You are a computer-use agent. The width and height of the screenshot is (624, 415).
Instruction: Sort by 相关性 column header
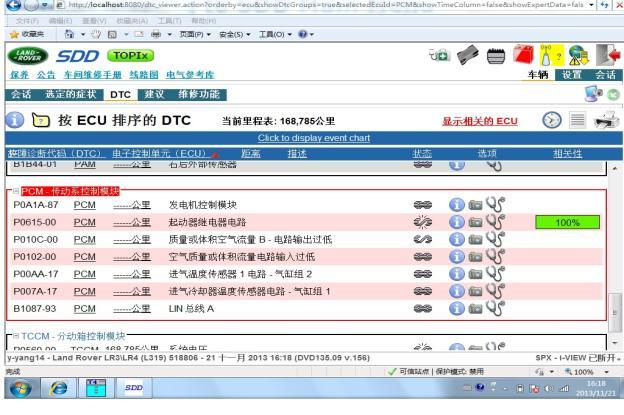(567, 154)
